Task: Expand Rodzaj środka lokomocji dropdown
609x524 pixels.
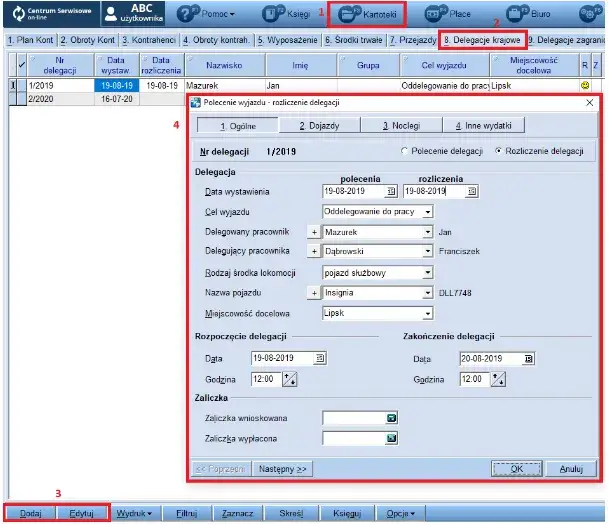Action: click(x=428, y=272)
